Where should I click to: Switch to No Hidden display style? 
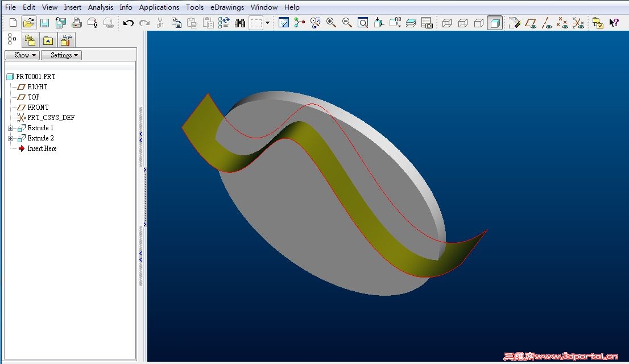[478, 23]
